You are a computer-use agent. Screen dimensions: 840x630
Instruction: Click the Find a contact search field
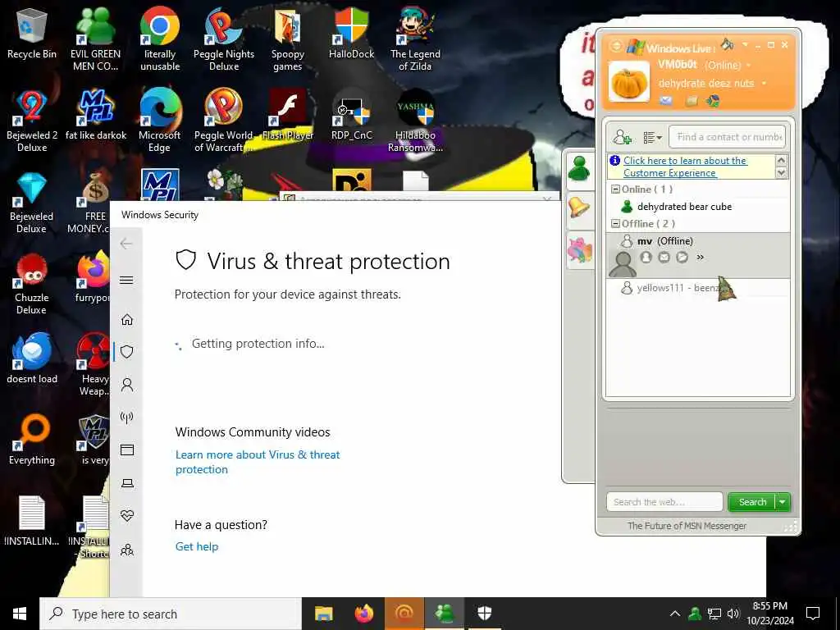click(x=728, y=137)
